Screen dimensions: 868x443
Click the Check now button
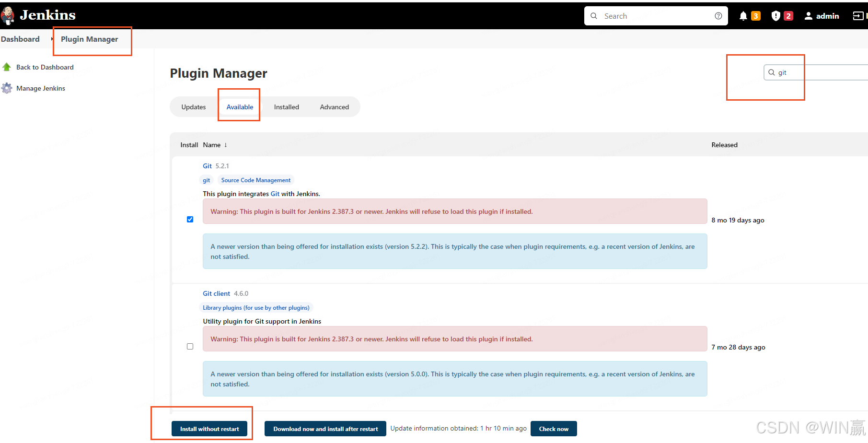[x=554, y=429]
